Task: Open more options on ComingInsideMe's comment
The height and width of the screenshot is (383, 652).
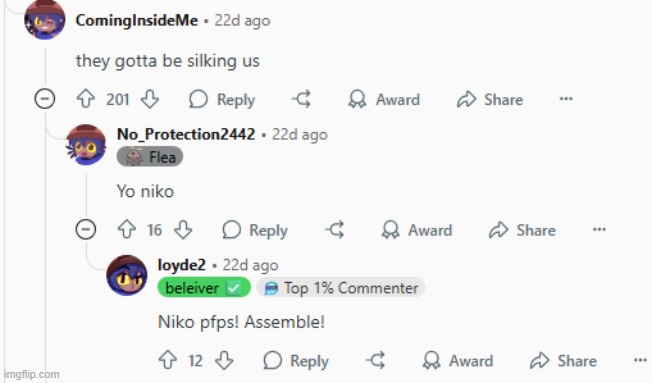Action: coord(566,99)
